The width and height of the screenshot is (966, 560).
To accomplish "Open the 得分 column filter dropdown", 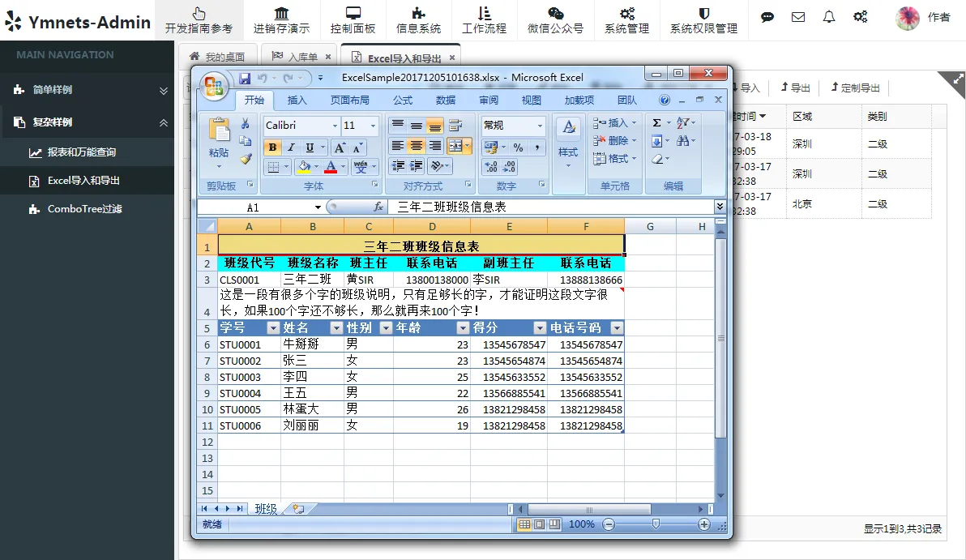I will click(x=540, y=327).
